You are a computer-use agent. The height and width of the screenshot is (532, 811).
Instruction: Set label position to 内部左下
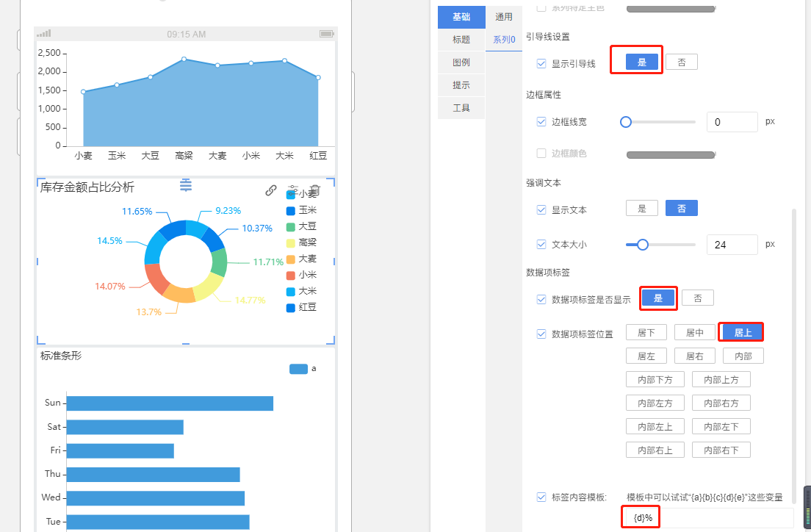click(x=721, y=426)
